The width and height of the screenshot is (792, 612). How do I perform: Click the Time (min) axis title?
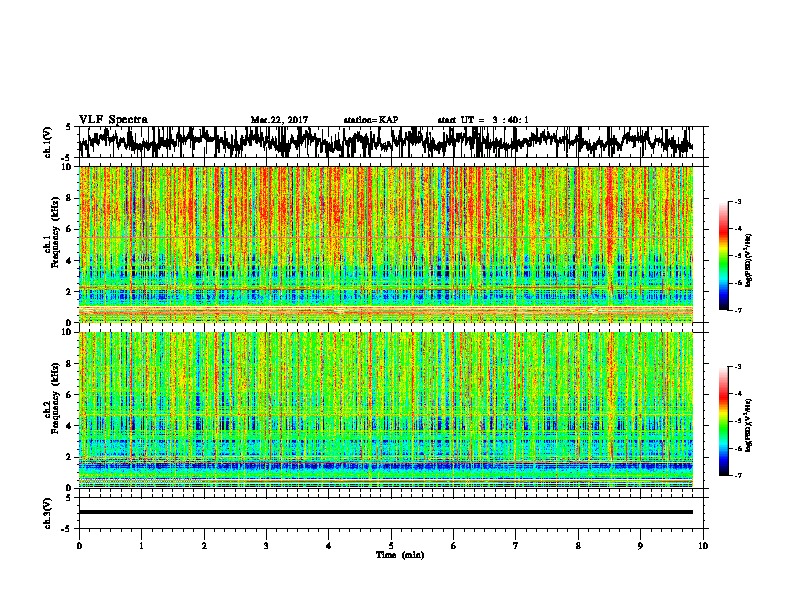(400, 555)
